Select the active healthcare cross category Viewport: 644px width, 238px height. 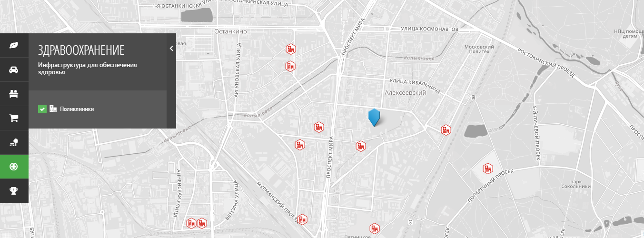click(14, 167)
